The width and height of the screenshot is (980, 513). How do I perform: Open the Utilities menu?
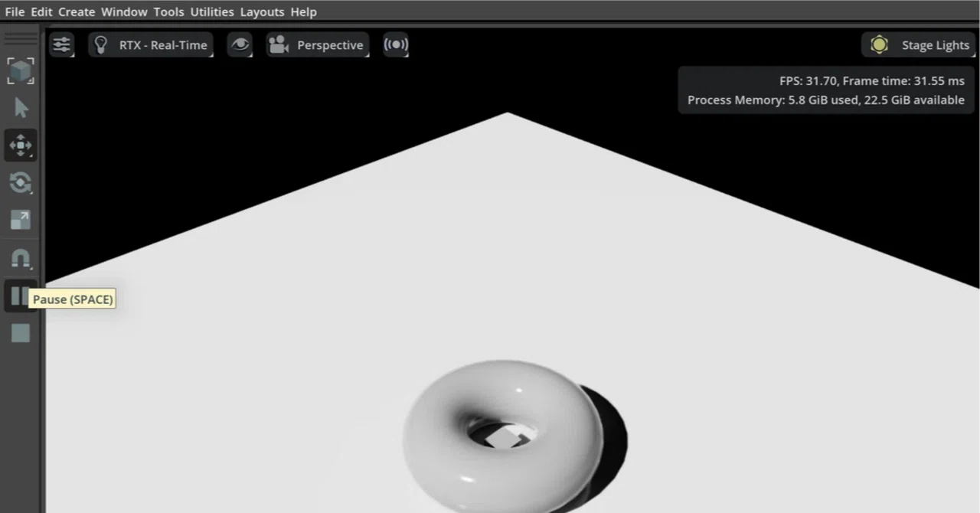tap(212, 11)
